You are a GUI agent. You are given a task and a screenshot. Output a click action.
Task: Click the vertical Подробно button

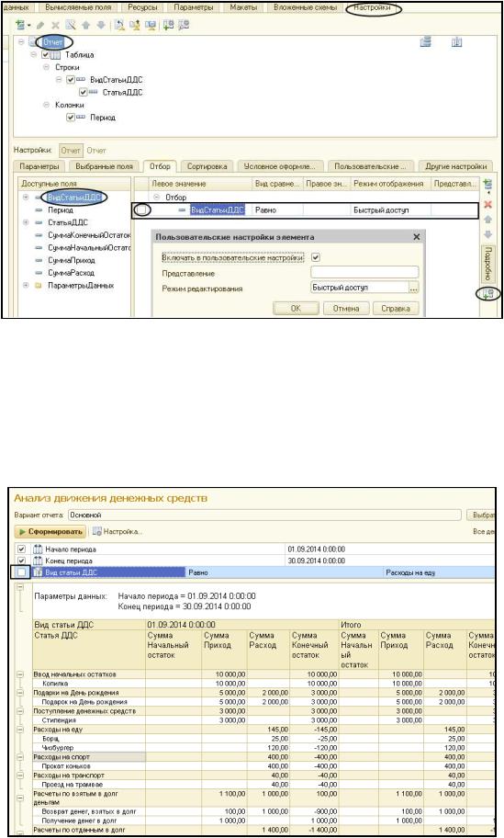tap(487, 264)
